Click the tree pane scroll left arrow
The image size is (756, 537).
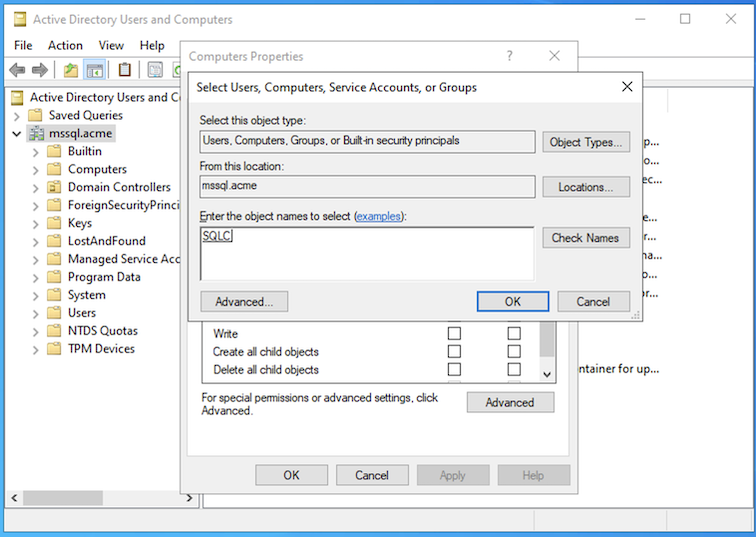click(14, 498)
